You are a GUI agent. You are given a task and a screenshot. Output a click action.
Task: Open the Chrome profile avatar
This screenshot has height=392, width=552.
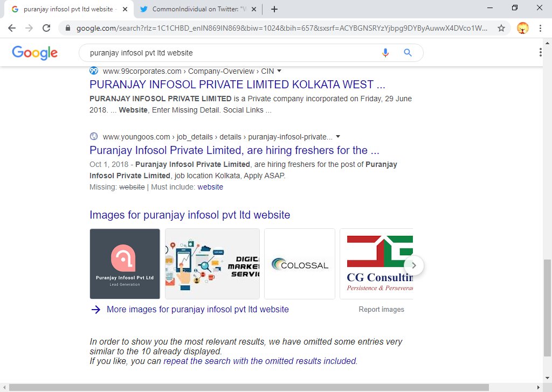[523, 28]
